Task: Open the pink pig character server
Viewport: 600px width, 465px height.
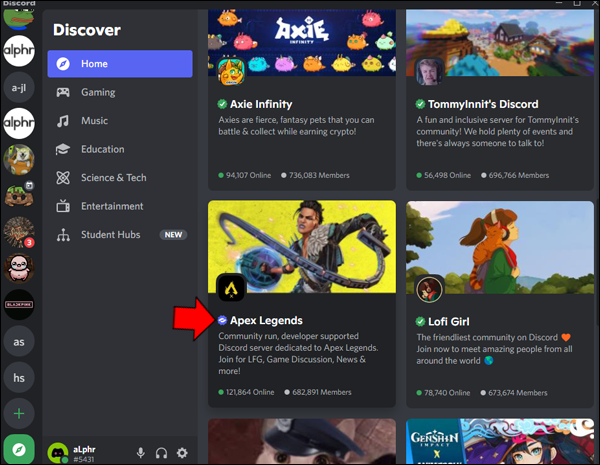Action: pos(19,268)
